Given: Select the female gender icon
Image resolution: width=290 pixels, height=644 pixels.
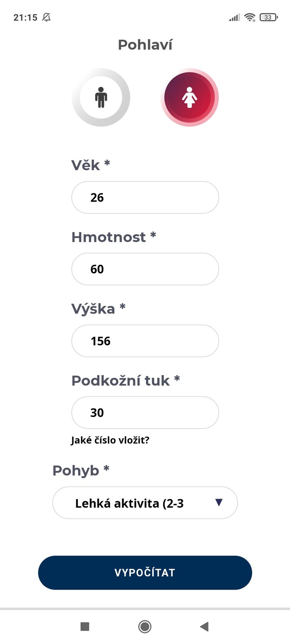Looking at the screenshot, I should point(189,97).
